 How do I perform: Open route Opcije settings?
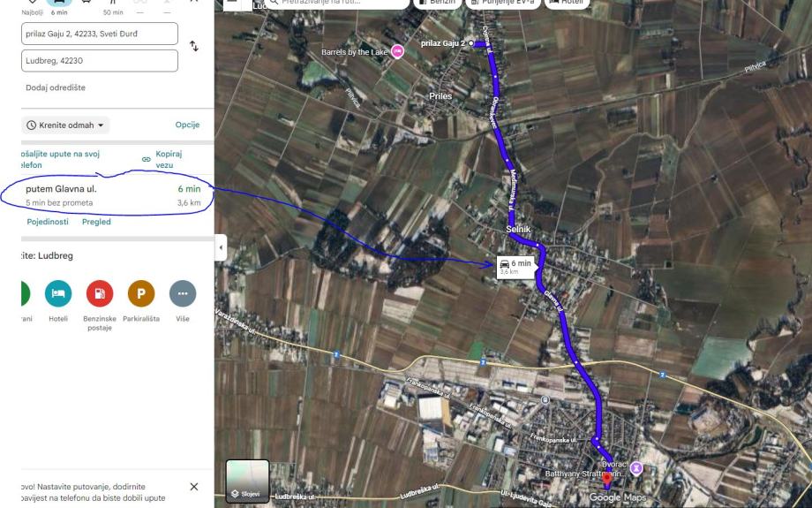click(x=187, y=125)
